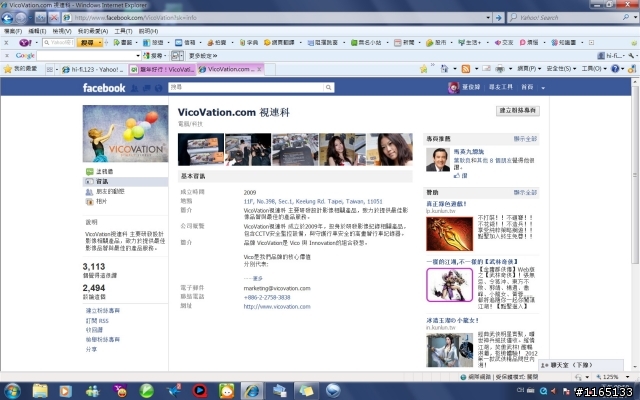Click the Subscribe RSS link in left sidebar
640x400 pixels.
tap(97, 321)
